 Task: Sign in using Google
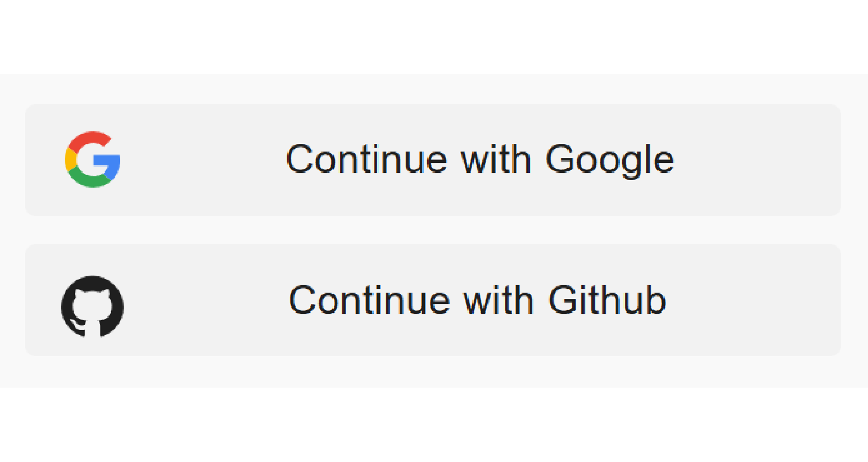click(x=433, y=160)
